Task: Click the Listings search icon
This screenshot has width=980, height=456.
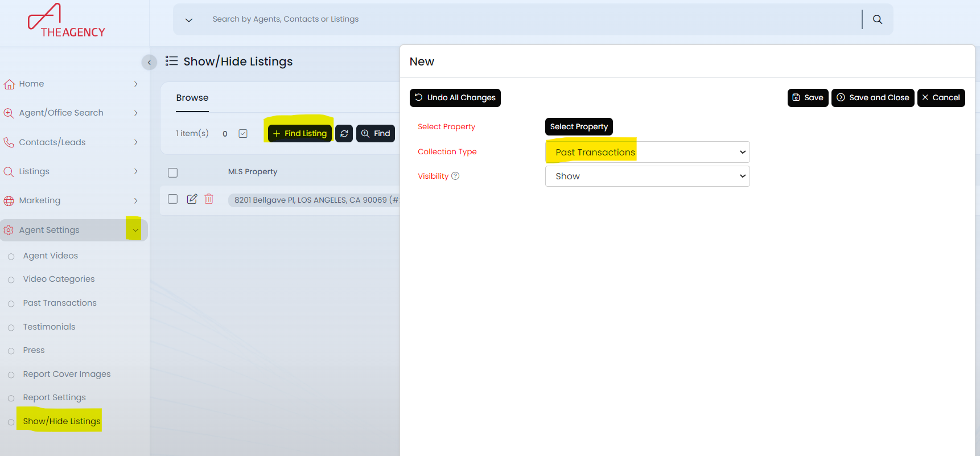Action: (x=9, y=171)
